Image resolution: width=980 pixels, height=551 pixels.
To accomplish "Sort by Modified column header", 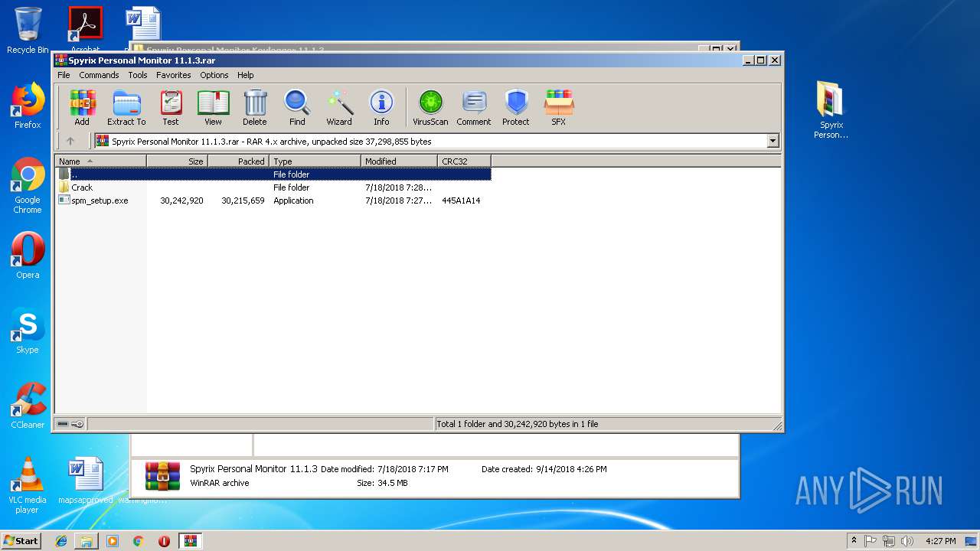I will click(x=399, y=161).
